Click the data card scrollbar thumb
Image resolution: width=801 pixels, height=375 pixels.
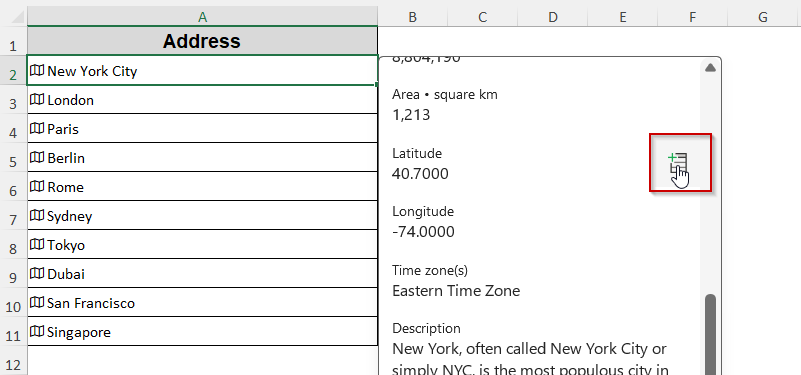[x=710, y=334]
